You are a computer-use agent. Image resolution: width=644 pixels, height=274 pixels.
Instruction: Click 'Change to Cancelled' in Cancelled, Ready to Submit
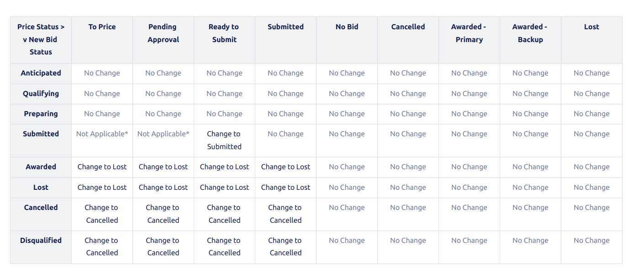(x=224, y=214)
